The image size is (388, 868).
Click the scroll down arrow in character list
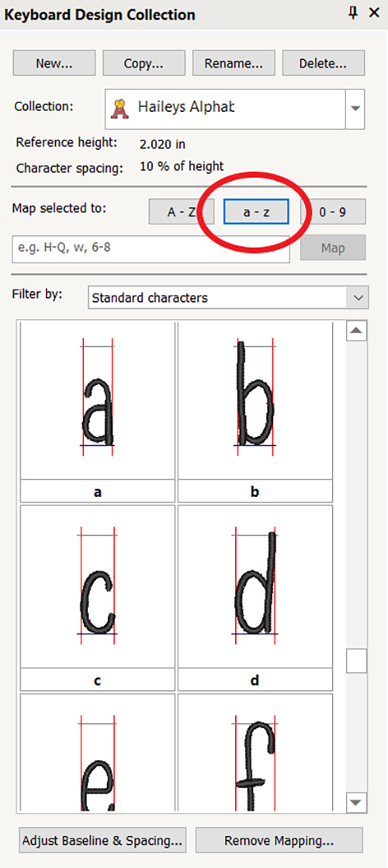[356, 801]
